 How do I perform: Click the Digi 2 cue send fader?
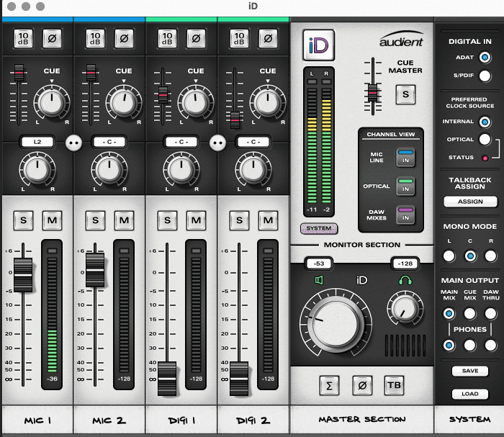pyautogui.click(x=235, y=120)
